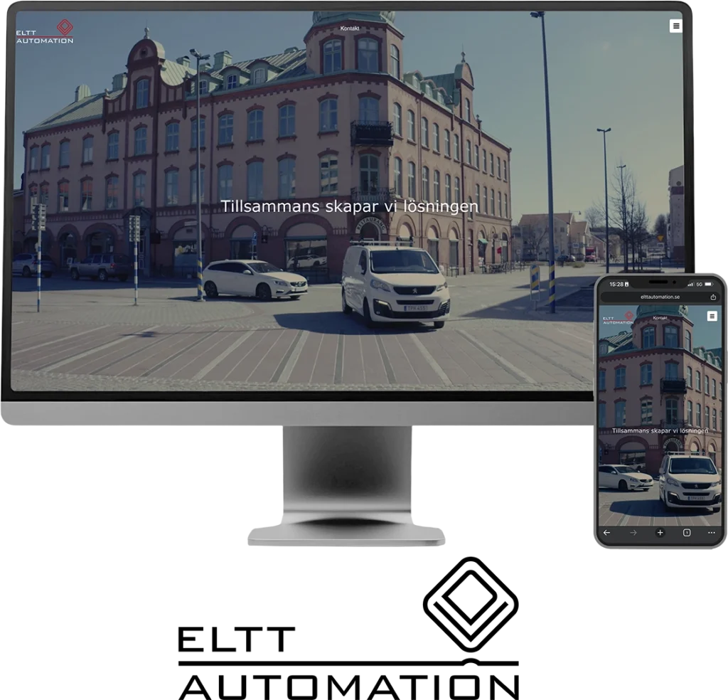The width and height of the screenshot is (728, 700).
Task: Tap the browser forward arrow on phone
Action: (633, 532)
